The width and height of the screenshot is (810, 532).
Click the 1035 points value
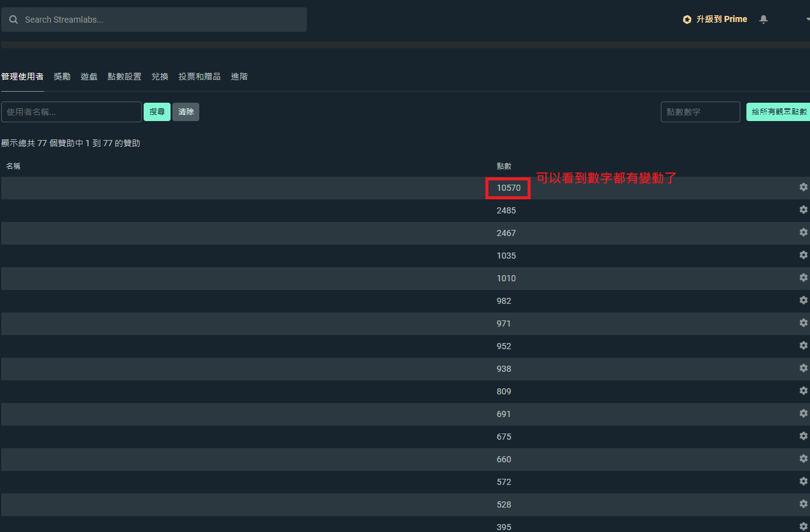click(x=506, y=256)
